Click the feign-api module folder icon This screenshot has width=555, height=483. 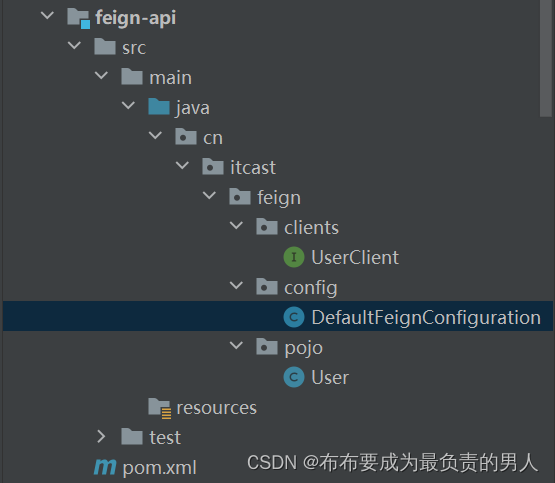[78, 18]
